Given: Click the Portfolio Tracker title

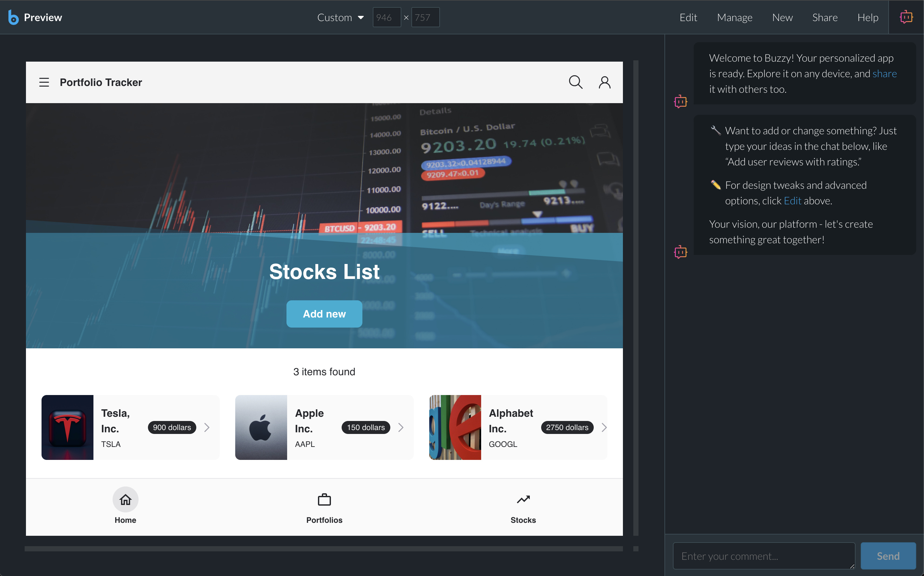Looking at the screenshot, I should tap(101, 82).
